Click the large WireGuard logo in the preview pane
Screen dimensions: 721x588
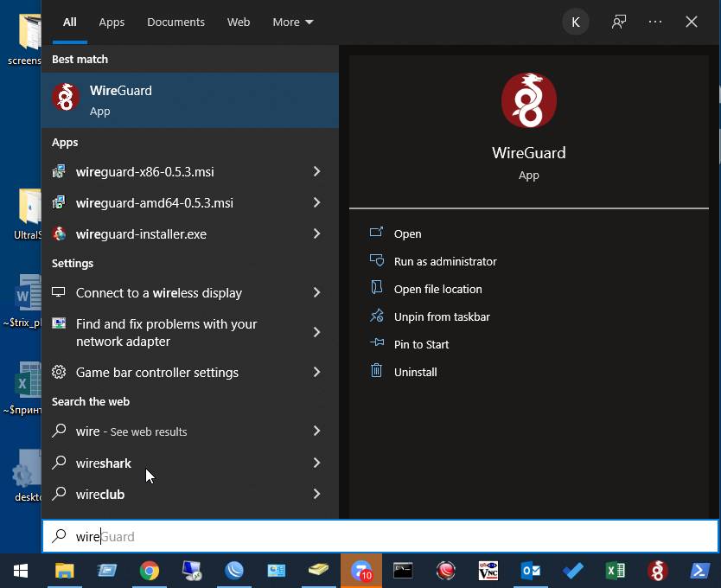point(529,99)
